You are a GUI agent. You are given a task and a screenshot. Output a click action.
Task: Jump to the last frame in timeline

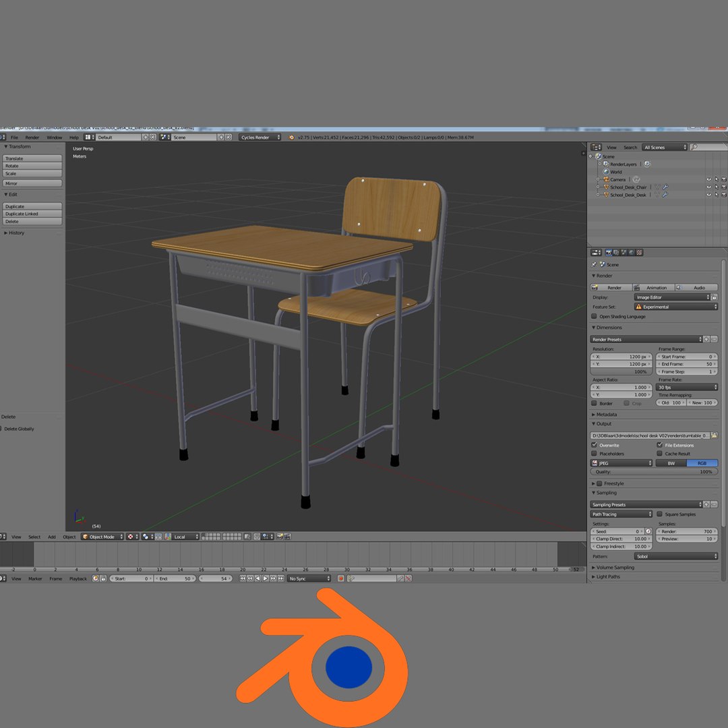(x=281, y=578)
